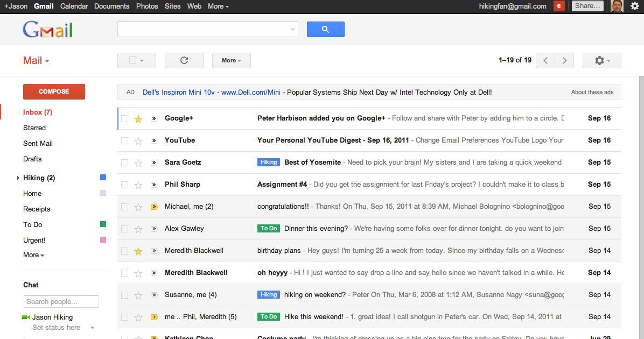This screenshot has width=644, height=339.
Task: Check the box beside Alex Gawley's email
Action: [x=125, y=229]
